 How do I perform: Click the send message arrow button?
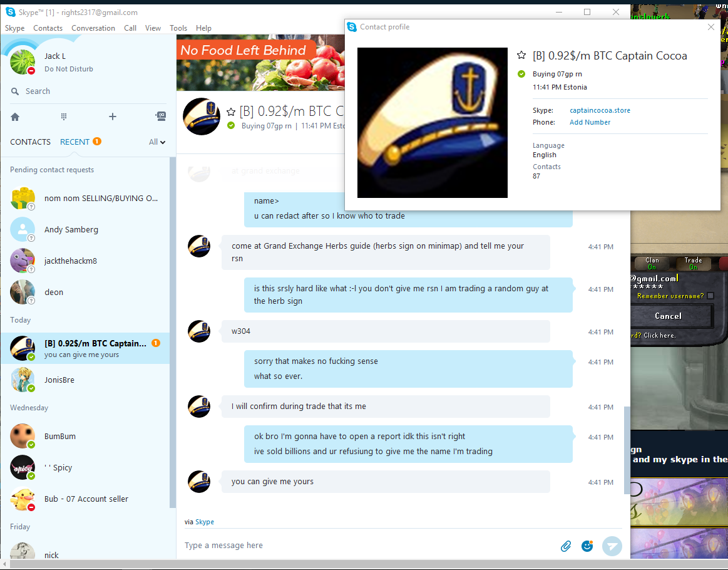click(x=612, y=546)
